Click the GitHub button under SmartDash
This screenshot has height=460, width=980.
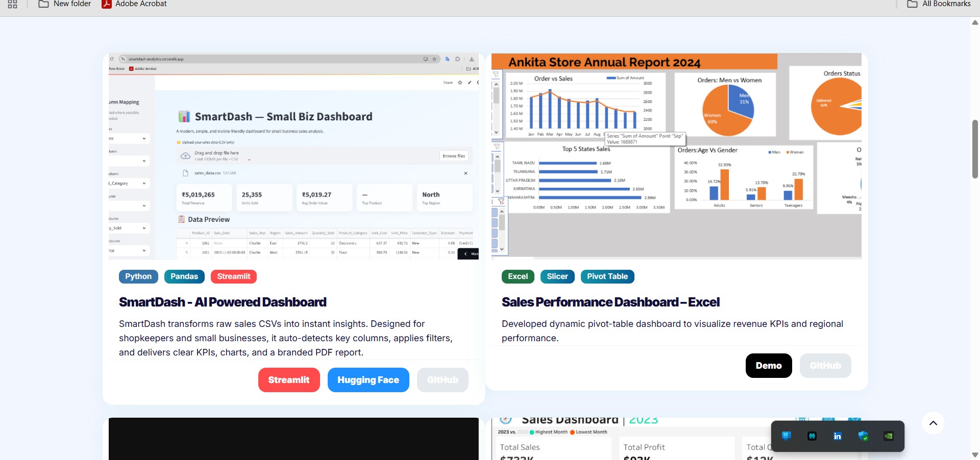[x=443, y=380]
